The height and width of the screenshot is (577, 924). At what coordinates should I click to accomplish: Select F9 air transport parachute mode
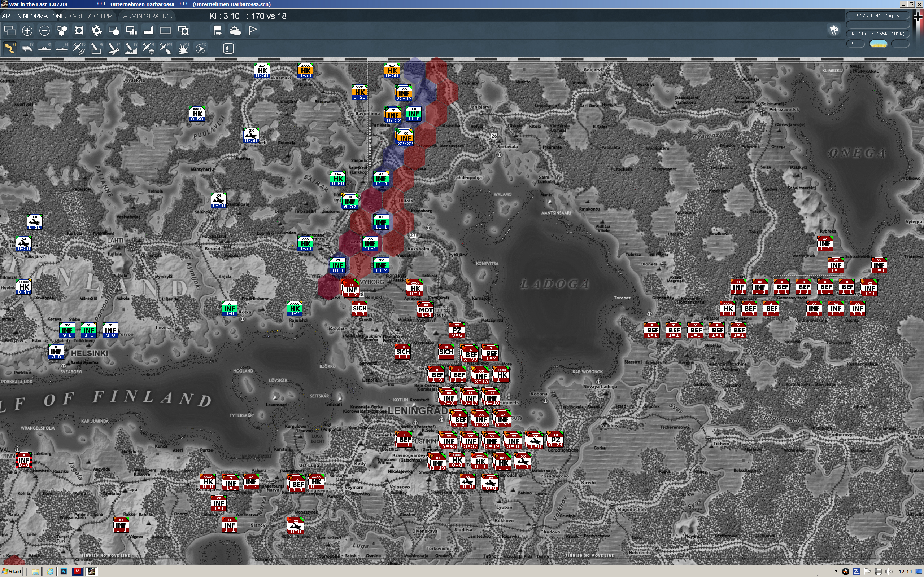coord(149,48)
